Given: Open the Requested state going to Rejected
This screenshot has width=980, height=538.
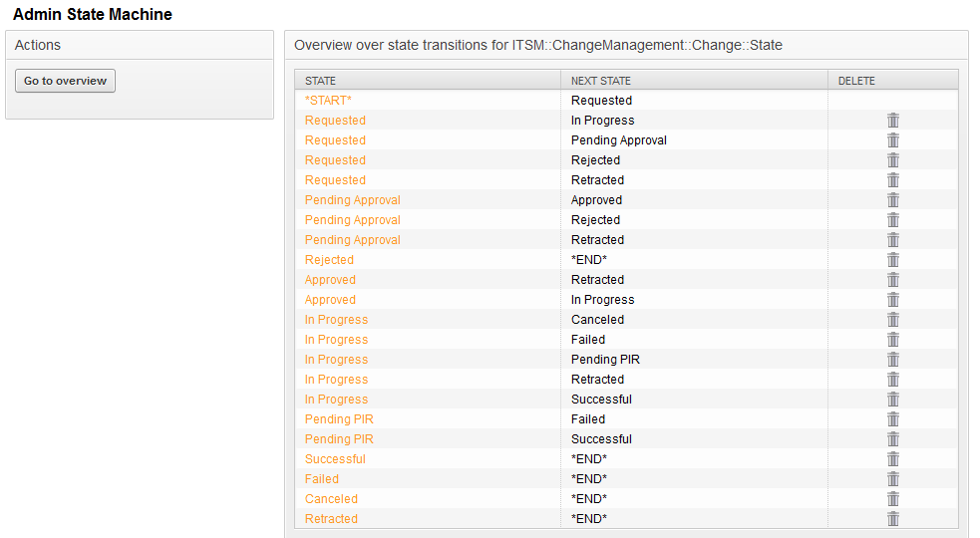Looking at the screenshot, I should coord(335,160).
